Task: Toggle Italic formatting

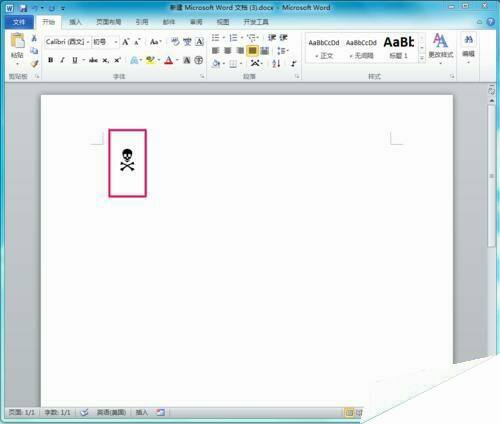Action: [62, 60]
